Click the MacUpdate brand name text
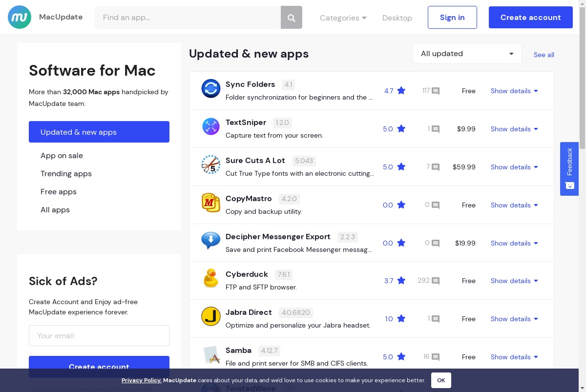 [x=61, y=17]
